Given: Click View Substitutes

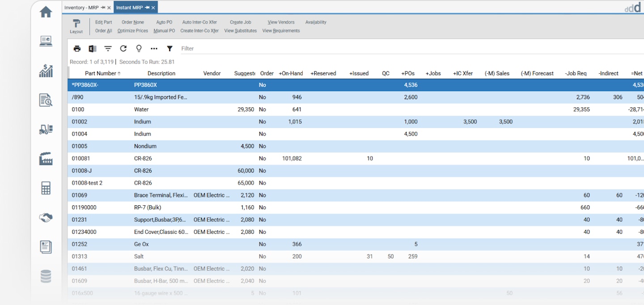Looking at the screenshot, I should [241, 31].
